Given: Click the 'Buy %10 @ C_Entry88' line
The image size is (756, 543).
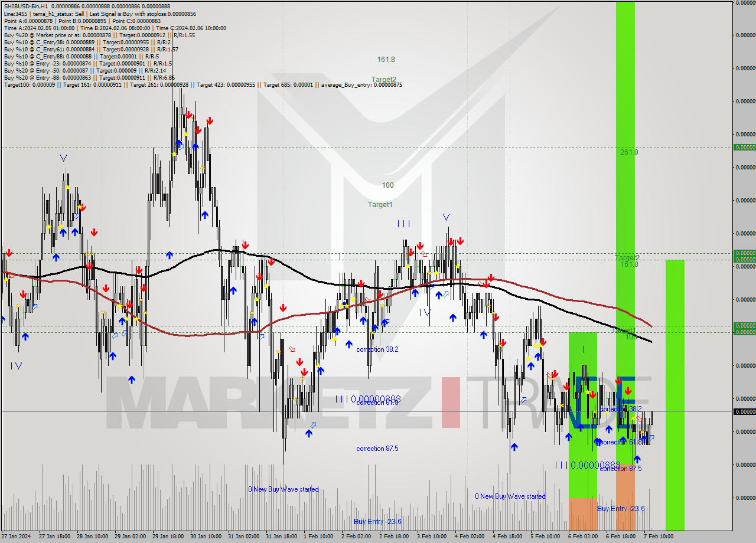Looking at the screenshot, I should pyautogui.click(x=82, y=56).
